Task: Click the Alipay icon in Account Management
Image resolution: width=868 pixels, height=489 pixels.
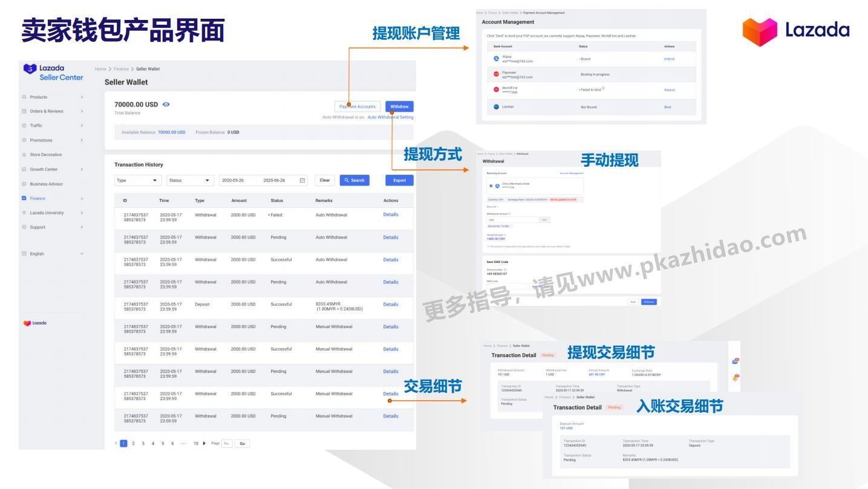Action: pos(497,59)
